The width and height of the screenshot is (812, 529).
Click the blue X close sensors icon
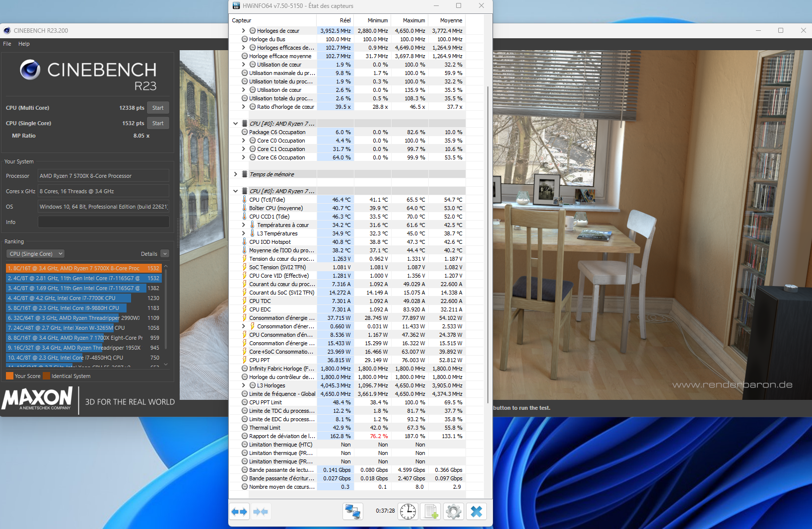pos(476,512)
